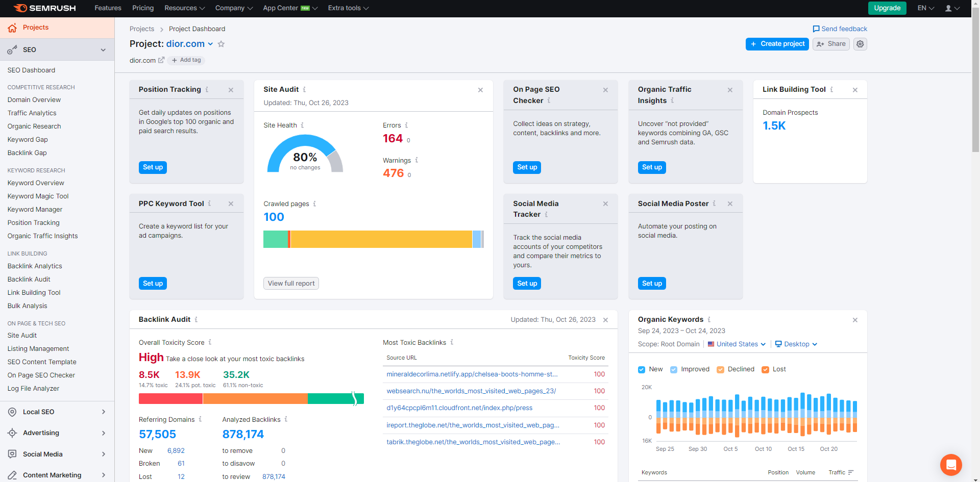Close the Position Tracking widget
This screenshot has height=482, width=980.
pos(231,90)
